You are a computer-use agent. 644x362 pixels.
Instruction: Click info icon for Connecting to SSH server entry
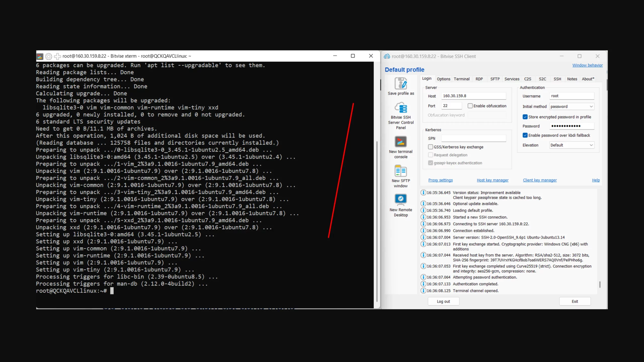[423, 224]
